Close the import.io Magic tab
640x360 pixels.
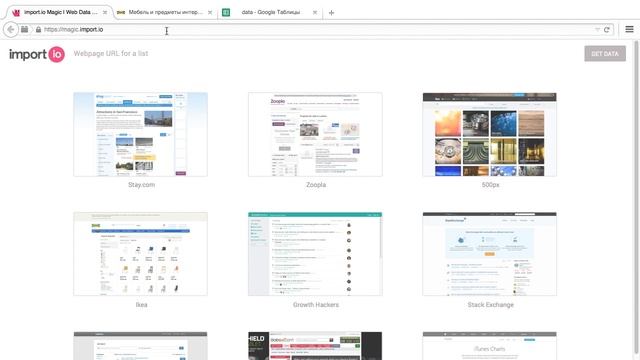(x=105, y=13)
